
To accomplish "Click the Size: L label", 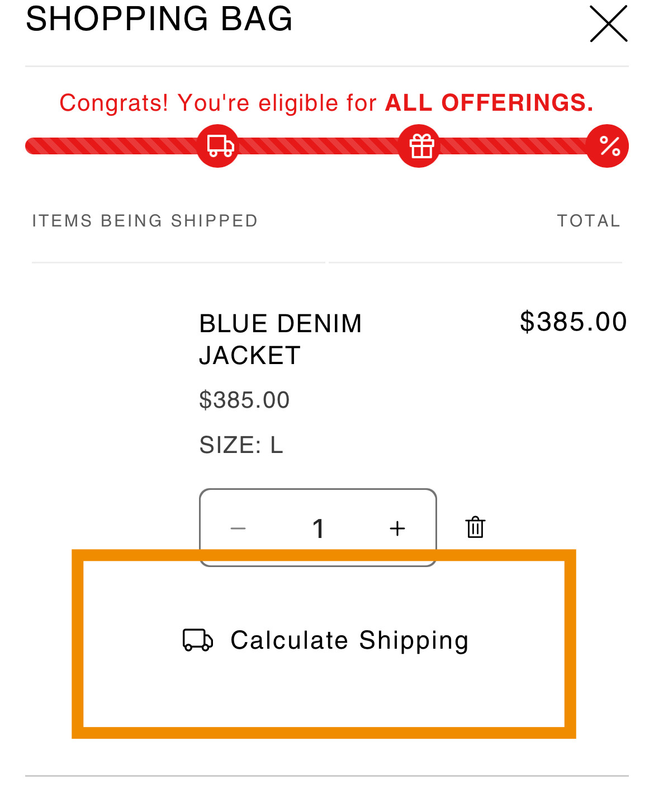I will click(241, 445).
